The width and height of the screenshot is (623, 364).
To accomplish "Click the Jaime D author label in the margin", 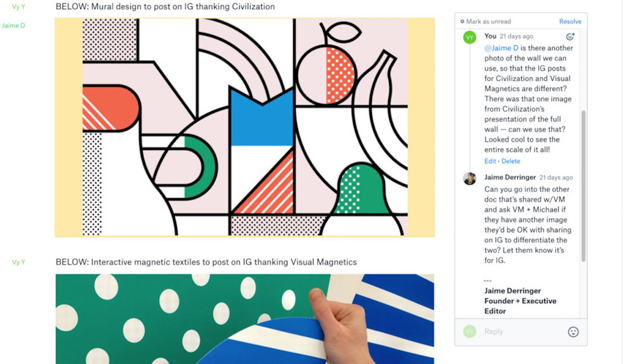I will (13, 25).
